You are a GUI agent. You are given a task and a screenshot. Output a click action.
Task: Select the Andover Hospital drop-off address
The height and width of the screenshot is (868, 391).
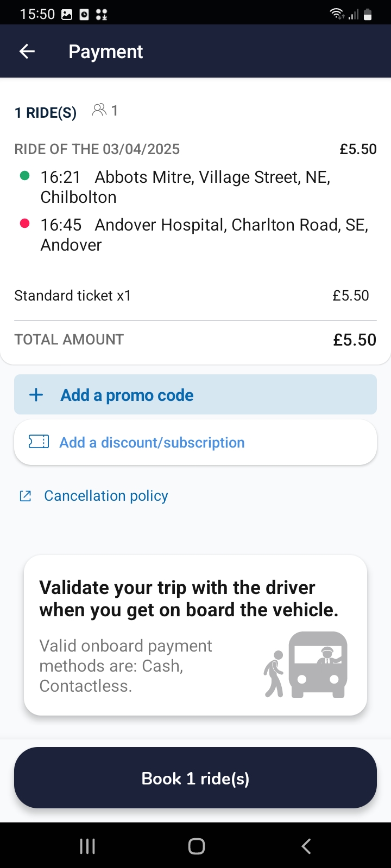(x=204, y=234)
